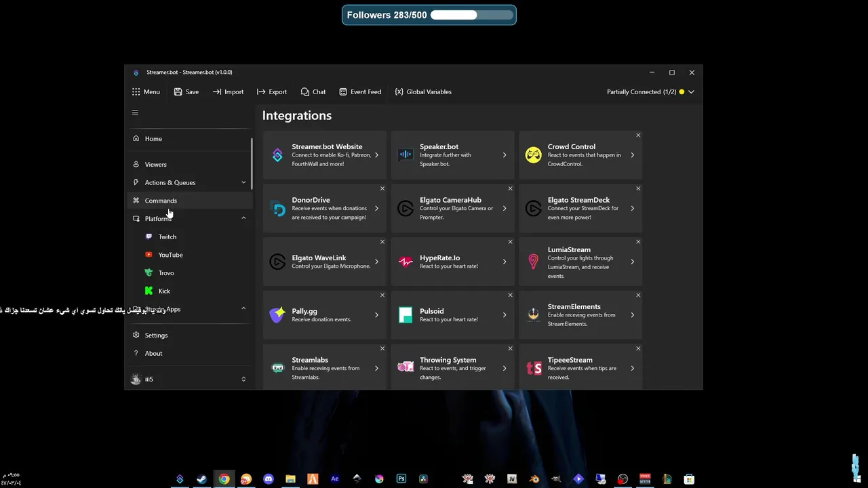Click the LumiaStream lightbulb icon
The height and width of the screenshot is (488, 868).
click(534, 262)
